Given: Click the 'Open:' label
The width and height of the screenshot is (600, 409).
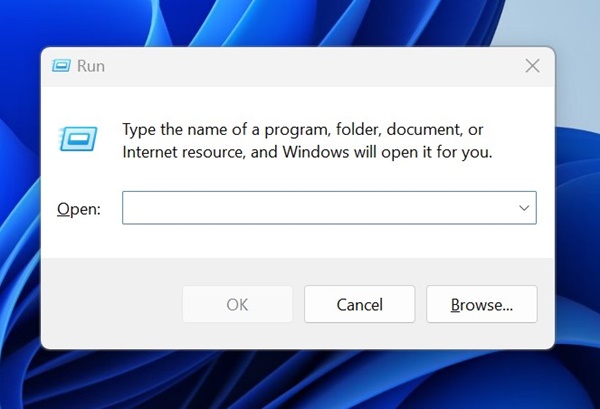Looking at the screenshot, I should (79, 209).
